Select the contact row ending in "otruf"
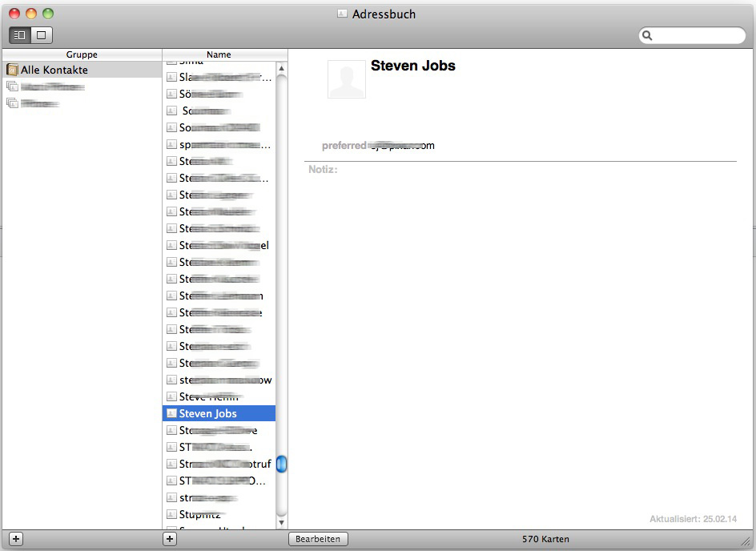Viewport: 756px width, 551px height. 219,464
